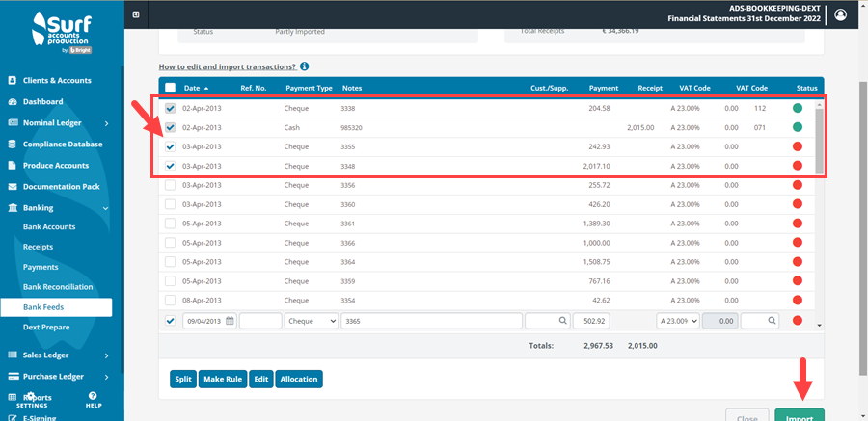Click the Purchase Ledger icon

(13, 376)
